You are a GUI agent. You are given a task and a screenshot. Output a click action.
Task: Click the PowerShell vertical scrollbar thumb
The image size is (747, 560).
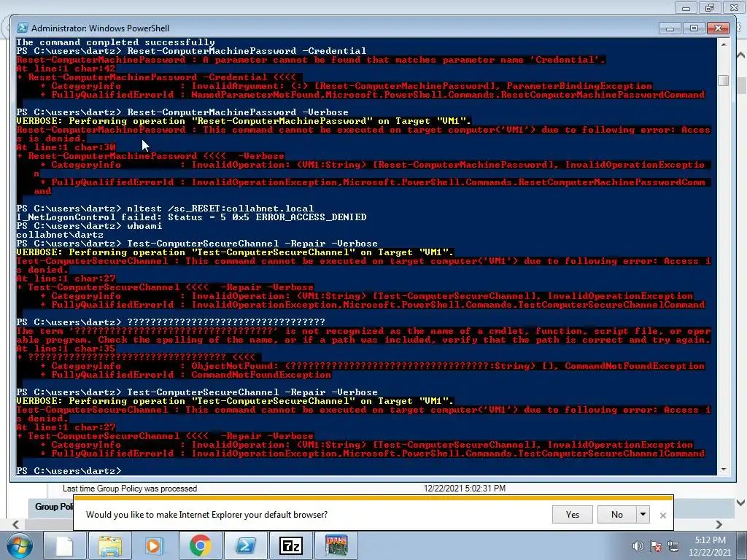click(724, 80)
